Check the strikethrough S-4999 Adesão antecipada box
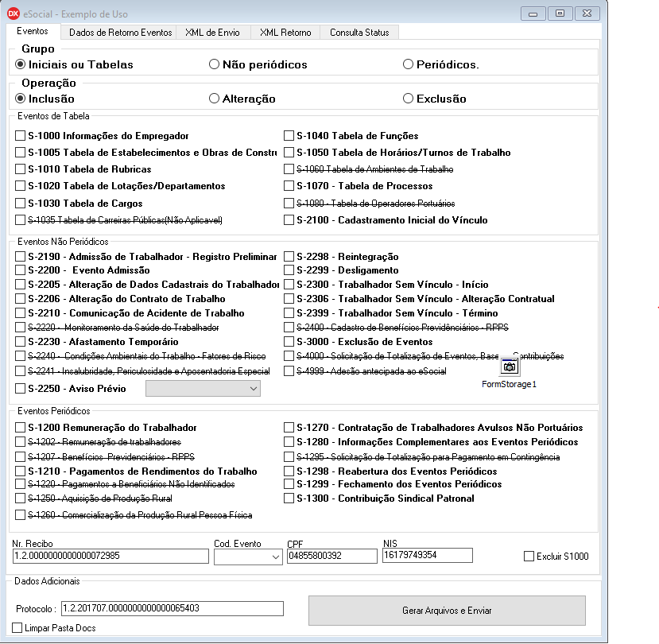 [289, 370]
